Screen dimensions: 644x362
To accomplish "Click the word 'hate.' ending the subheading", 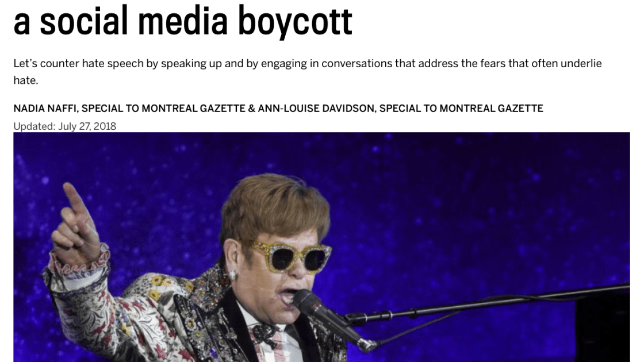I will pyautogui.click(x=26, y=80).
